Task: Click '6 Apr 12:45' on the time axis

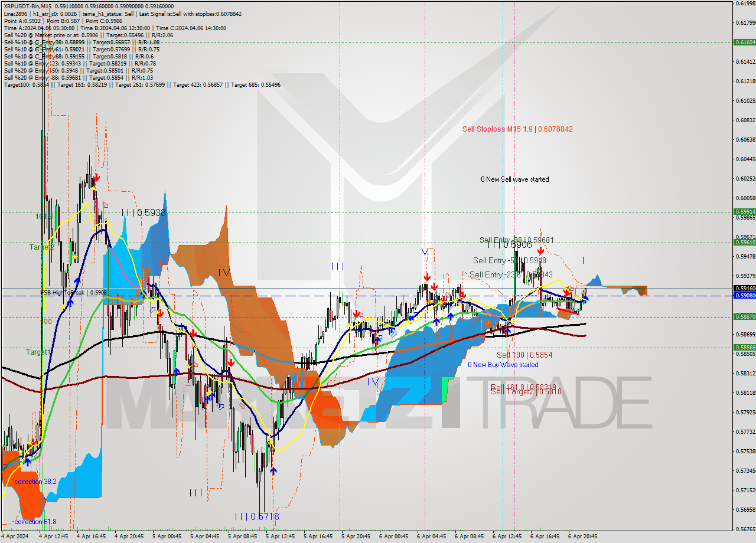Action: coord(508,537)
